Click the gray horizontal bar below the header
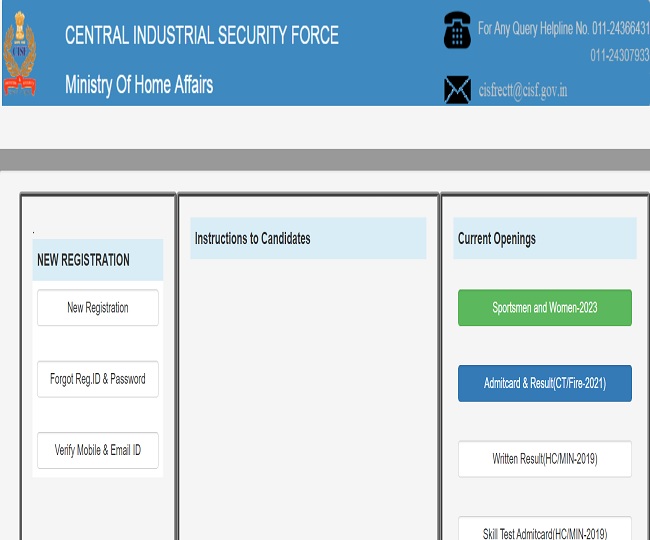The image size is (650, 540). point(325,160)
